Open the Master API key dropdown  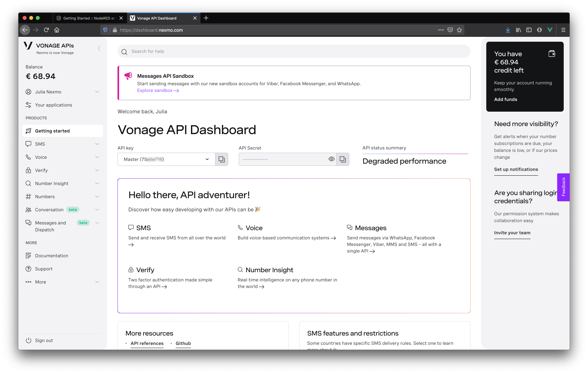pyautogui.click(x=166, y=159)
